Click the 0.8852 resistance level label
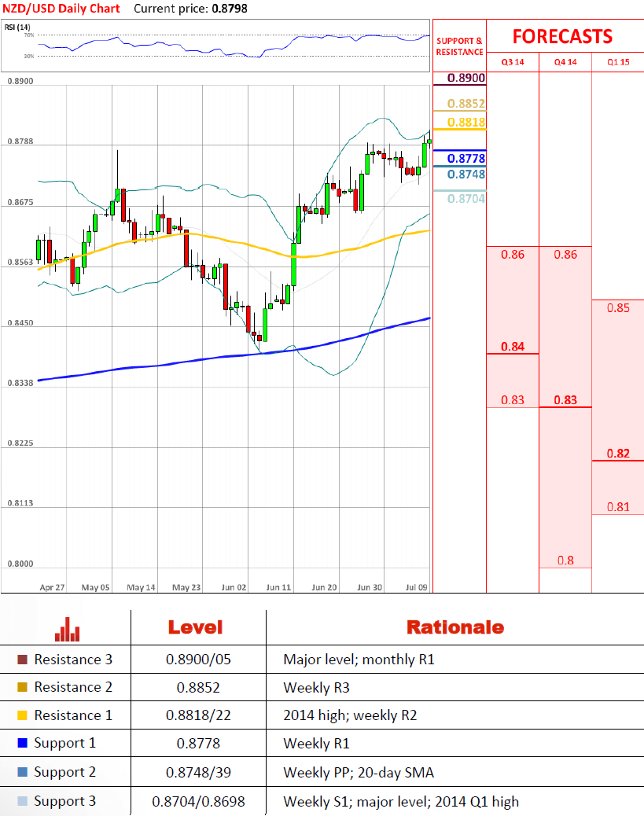 [466, 104]
